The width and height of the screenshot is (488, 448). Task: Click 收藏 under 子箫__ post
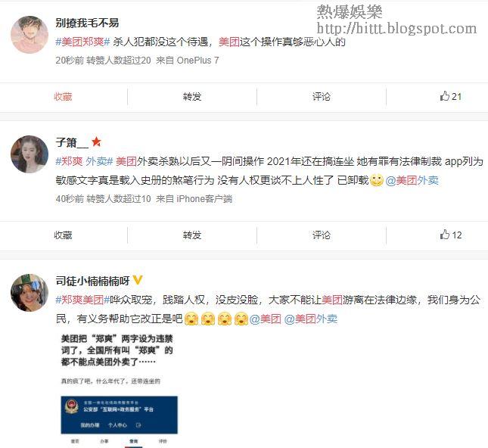(x=63, y=235)
